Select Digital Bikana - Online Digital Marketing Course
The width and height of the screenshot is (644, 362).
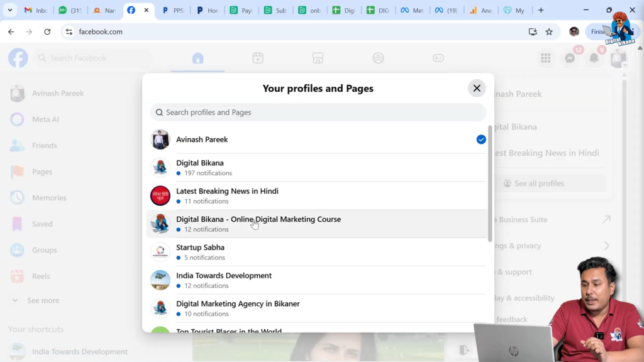[x=318, y=224]
